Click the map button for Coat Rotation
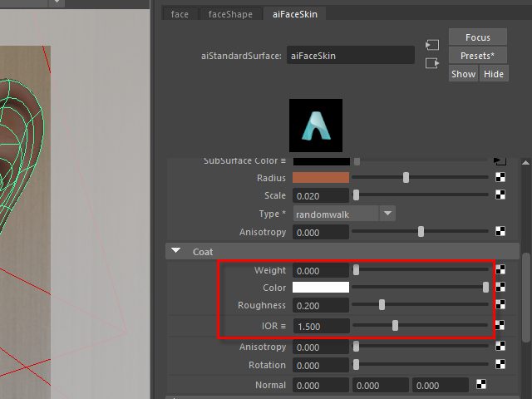This screenshot has width=532, height=399. (500, 365)
